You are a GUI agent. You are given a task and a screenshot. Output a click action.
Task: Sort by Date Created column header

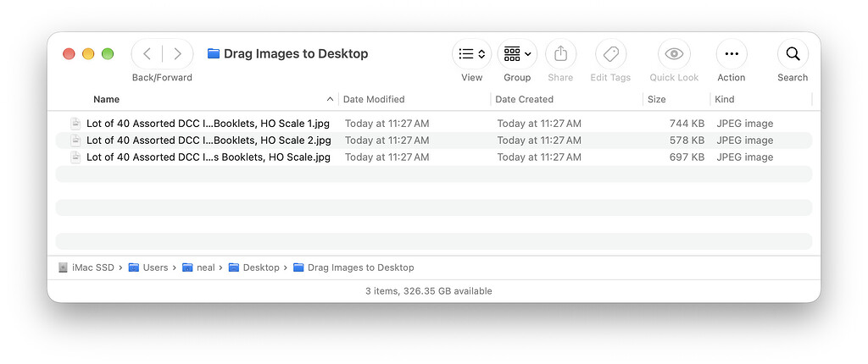[x=524, y=100]
